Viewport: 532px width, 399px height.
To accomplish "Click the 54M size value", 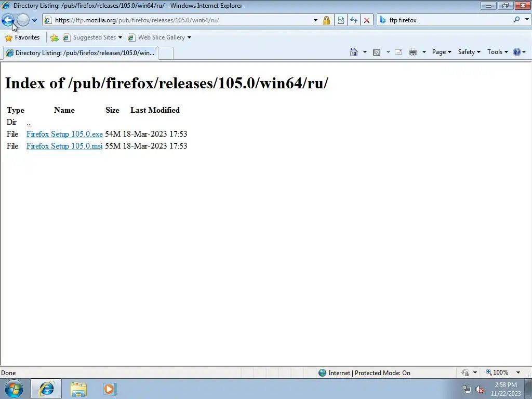I will (x=113, y=134).
